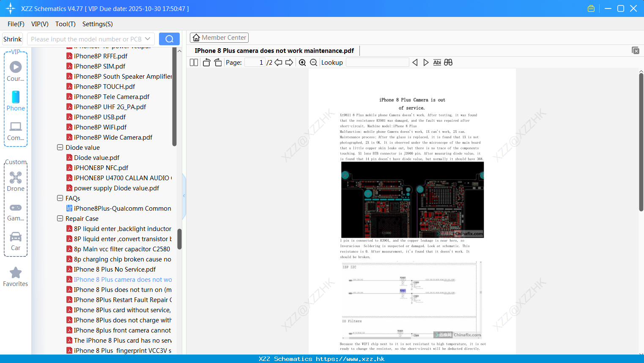
Task: Open the Favorites star
Action: (16, 277)
